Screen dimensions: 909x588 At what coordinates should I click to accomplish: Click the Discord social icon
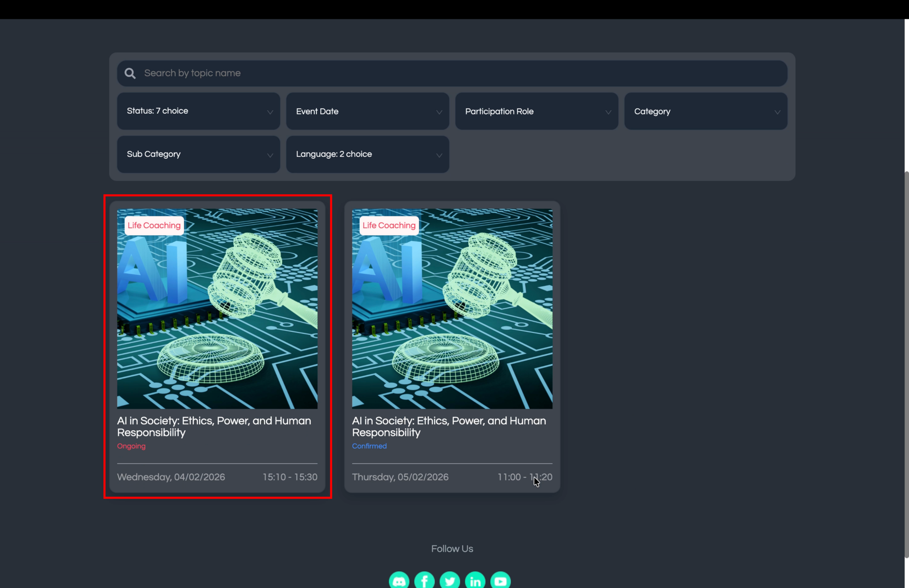pos(399,581)
